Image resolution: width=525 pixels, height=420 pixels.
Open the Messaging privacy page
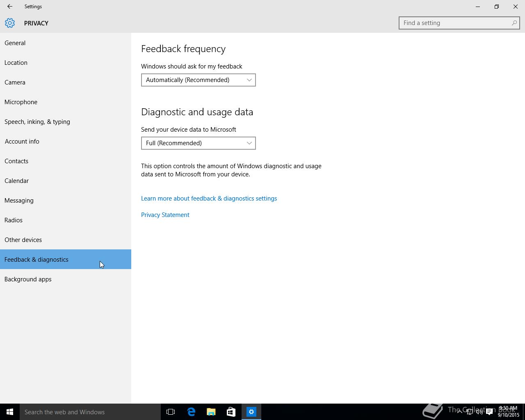coord(66,200)
